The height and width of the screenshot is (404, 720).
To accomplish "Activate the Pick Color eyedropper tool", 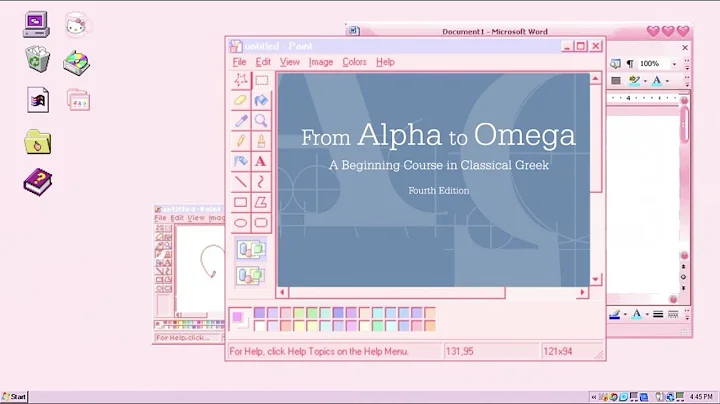I will [x=241, y=120].
